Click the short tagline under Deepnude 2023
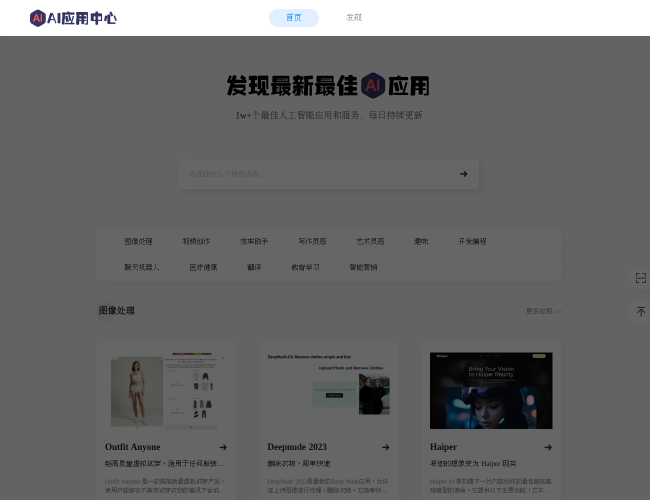Screen dimensions: 650x500 click(299, 464)
